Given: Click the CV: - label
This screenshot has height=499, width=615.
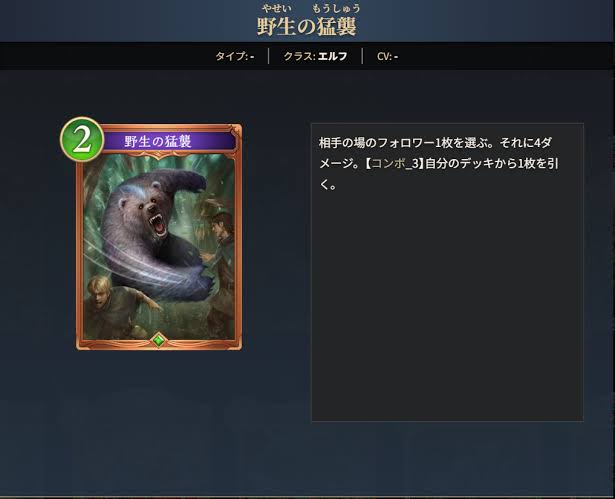Looking at the screenshot, I should click(x=388, y=56).
